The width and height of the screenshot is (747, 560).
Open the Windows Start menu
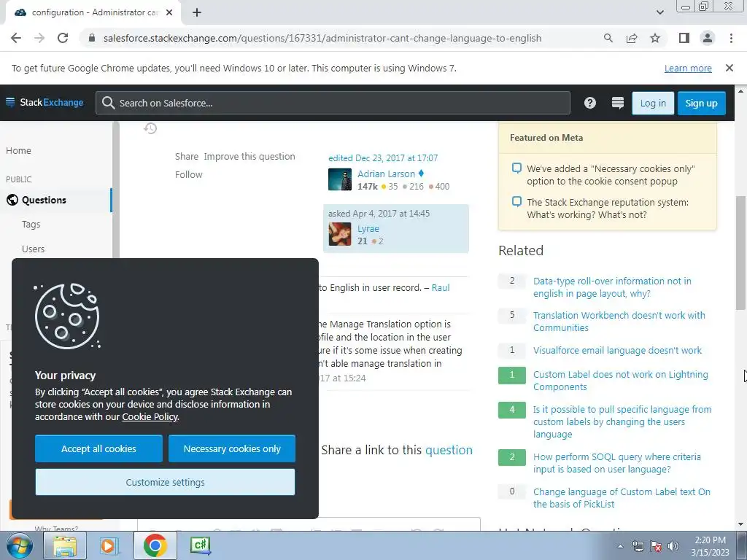tap(18, 545)
